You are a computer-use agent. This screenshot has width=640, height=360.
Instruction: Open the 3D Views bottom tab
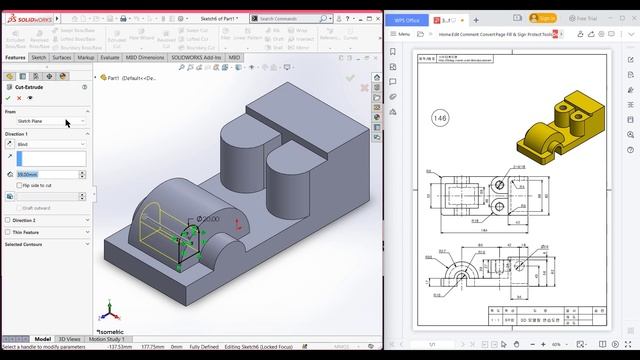click(69, 339)
